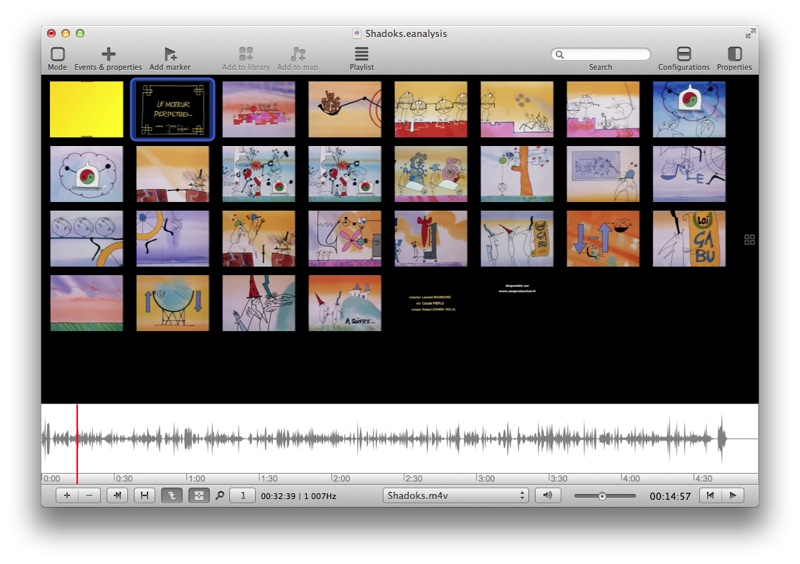The height and width of the screenshot is (564, 800).
Task: Select the large Loi Ga Bu thumbnail
Action: pos(689,238)
